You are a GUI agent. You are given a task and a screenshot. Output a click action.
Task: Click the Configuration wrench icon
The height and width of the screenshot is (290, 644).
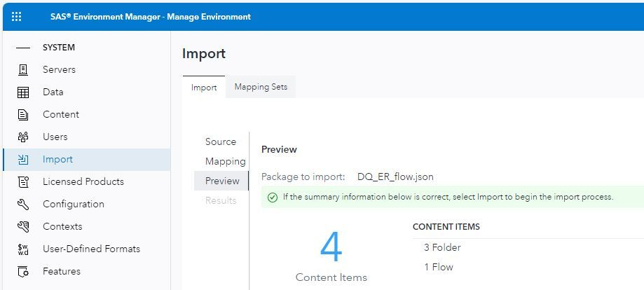click(x=23, y=204)
